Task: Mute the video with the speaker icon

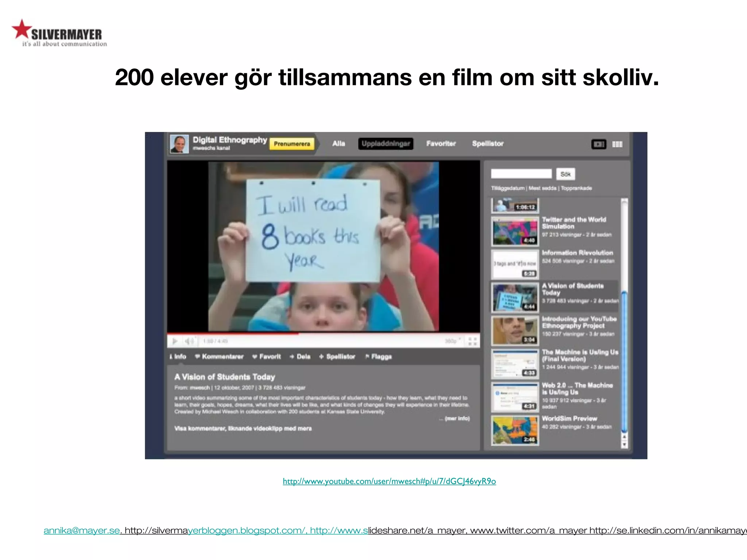Action: coord(189,341)
